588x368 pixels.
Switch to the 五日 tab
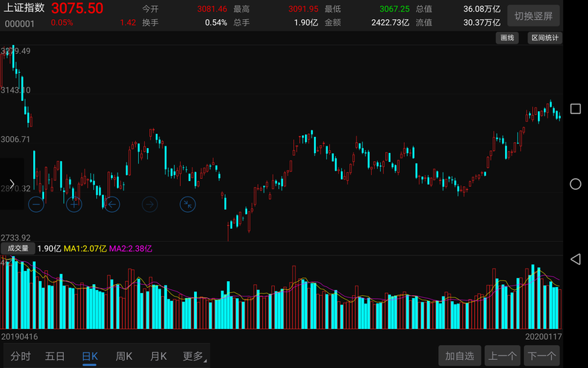[54, 356]
